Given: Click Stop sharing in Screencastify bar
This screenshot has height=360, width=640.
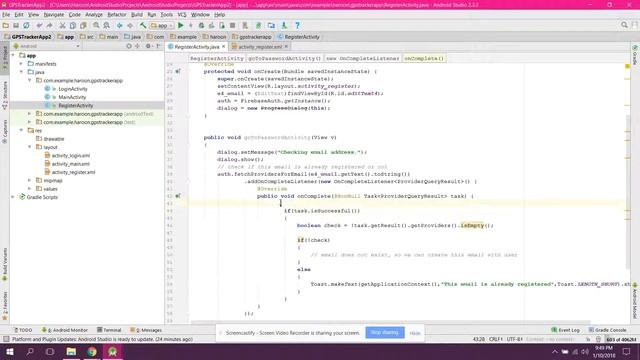Looking at the screenshot, I should tap(385, 333).
